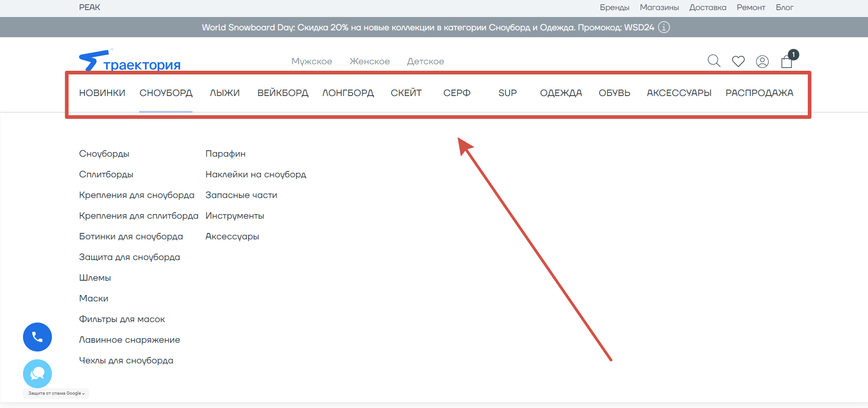868x408 pixels.
Task: Open the chat bubble widget
Action: coord(37,374)
